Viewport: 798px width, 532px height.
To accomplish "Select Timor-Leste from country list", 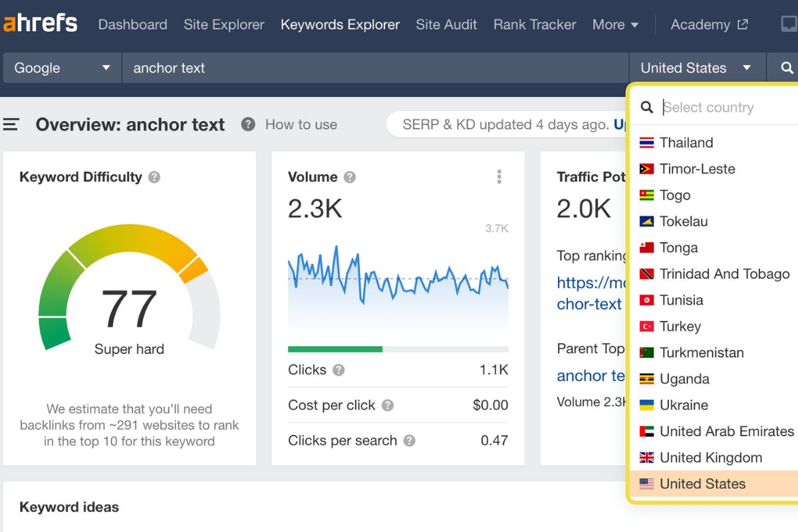I will coord(714,169).
